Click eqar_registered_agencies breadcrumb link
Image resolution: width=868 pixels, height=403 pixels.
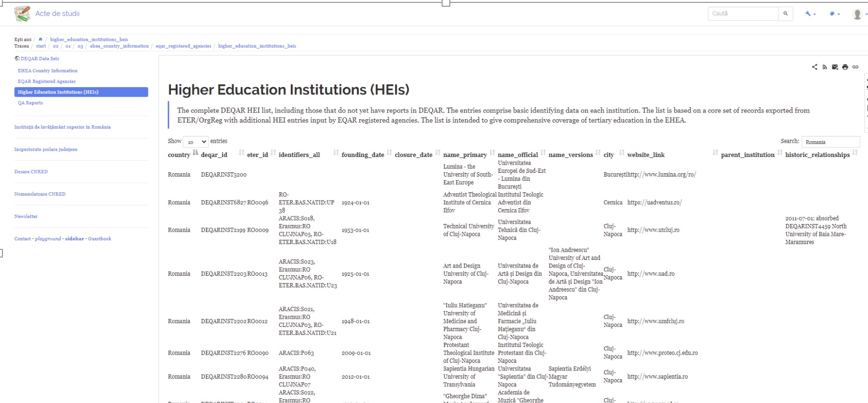pos(183,46)
